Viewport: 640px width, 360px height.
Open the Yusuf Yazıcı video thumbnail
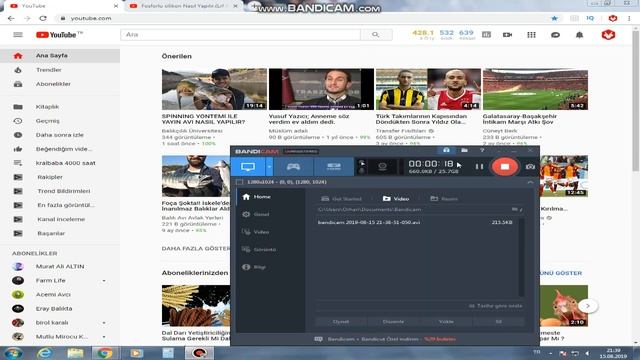click(x=321, y=89)
